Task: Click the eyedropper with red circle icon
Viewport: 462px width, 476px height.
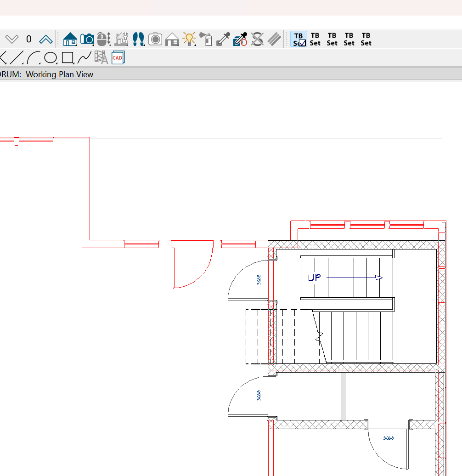Action: tap(240, 39)
